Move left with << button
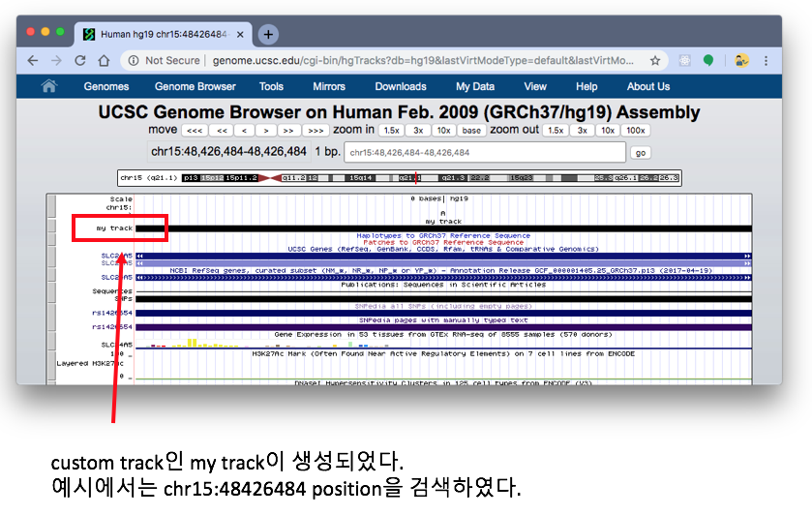 [x=222, y=131]
